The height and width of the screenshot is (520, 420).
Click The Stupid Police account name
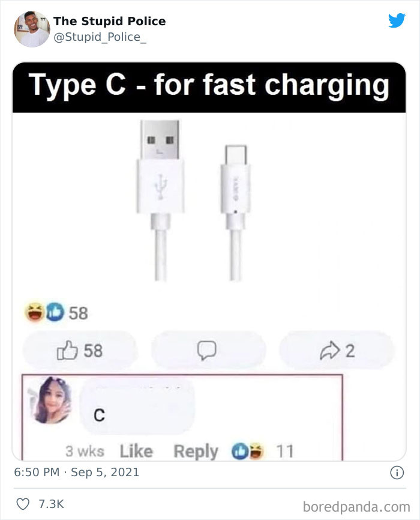click(109, 21)
